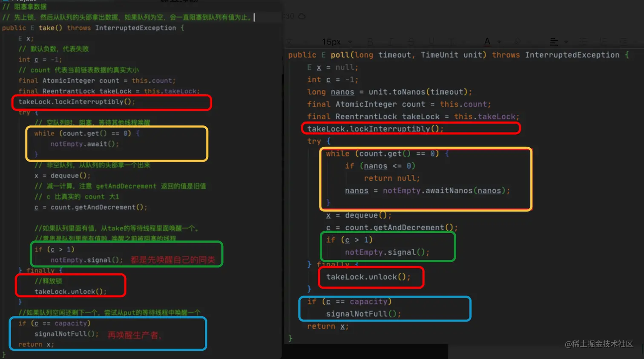Viewport: 644px width, 359px height.
Task: Apply underline from the editor toolbar
Action: tap(431, 42)
